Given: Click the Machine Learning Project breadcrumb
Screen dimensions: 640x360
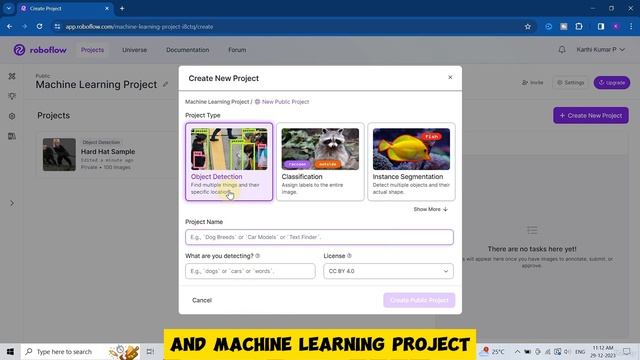Looking at the screenshot, I should tap(217, 102).
